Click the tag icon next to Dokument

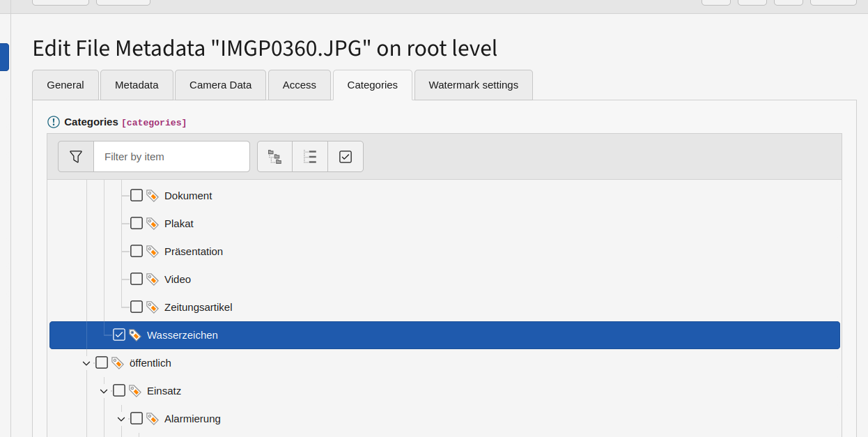153,196
